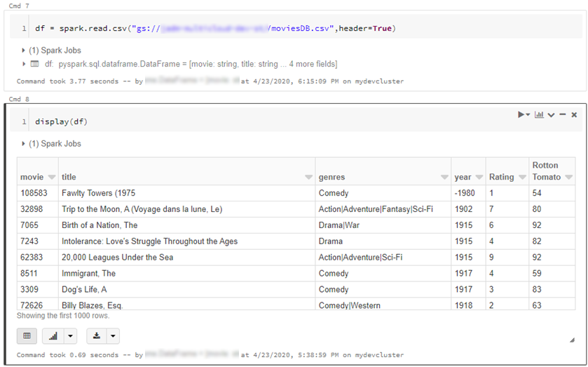This screenshot has width=588, height=367.
Task: Open chart type dropdown arrow
Action: (71, 336)
